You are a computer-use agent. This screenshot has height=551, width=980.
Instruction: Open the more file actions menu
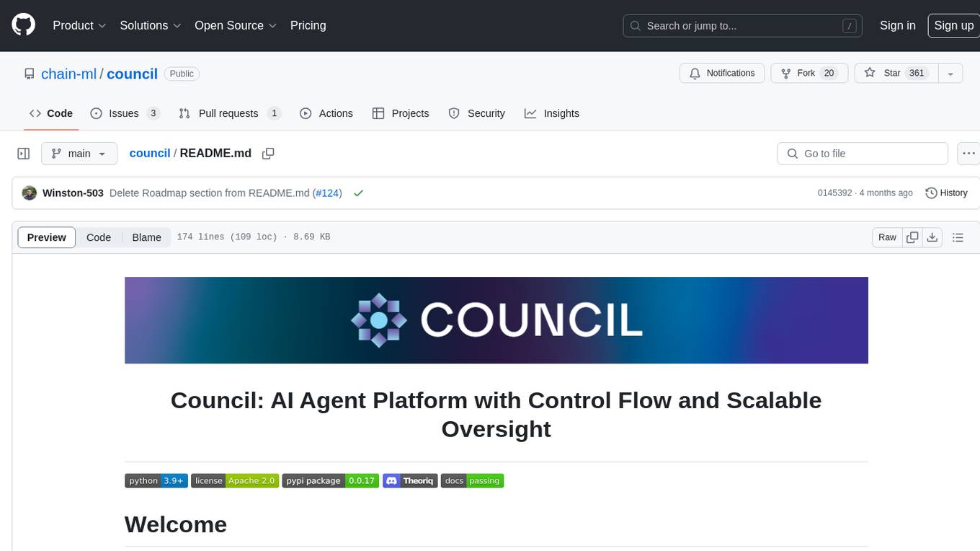pyautogui.click(x=968, y=154)
